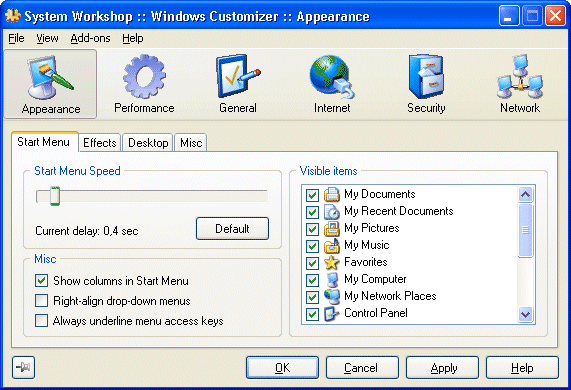Click the pin icon button at bottom left
This screenshot has width=571, height=390.
24,367
